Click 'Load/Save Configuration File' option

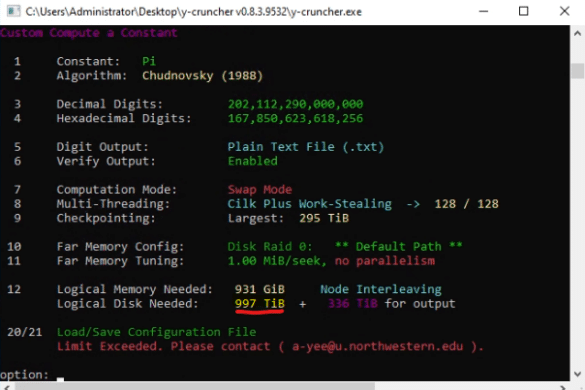[156, 332]
